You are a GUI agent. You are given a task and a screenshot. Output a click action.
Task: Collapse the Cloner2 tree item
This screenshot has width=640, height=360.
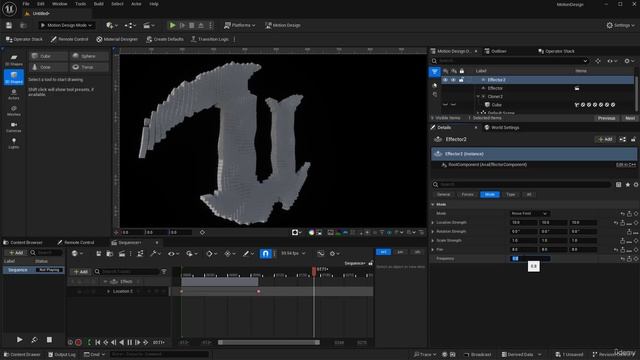[478, 97]
